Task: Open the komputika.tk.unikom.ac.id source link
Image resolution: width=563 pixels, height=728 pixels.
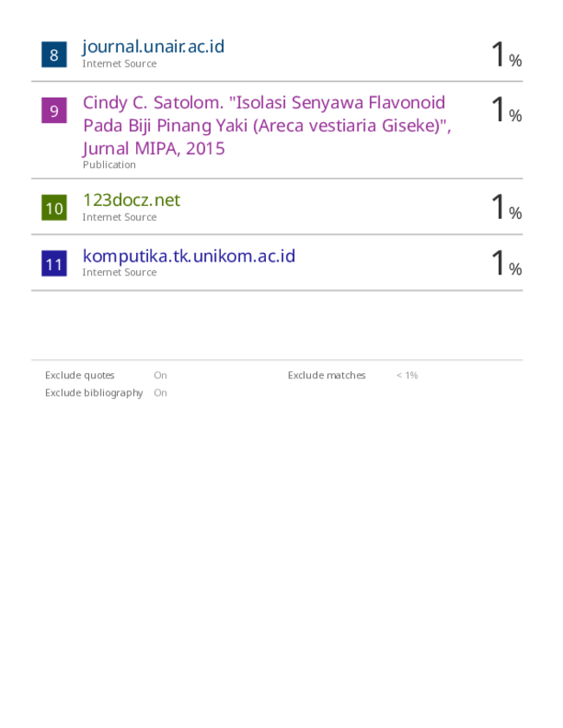Action: click(189, 256)
